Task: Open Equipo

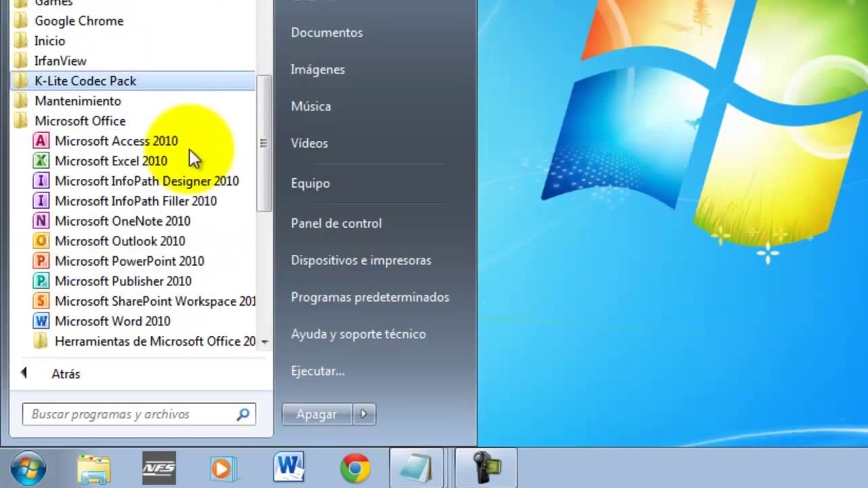Action: click(x=311, y=183)
